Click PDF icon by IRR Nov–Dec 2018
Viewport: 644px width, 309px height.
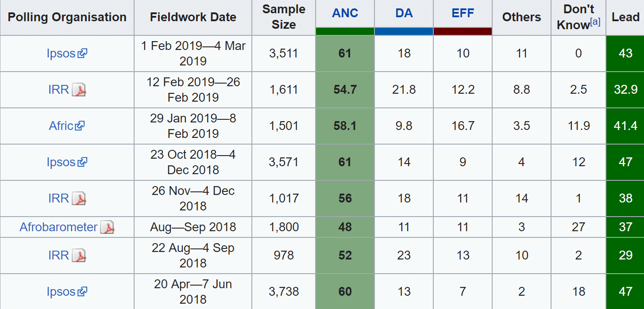coord(79,198)
